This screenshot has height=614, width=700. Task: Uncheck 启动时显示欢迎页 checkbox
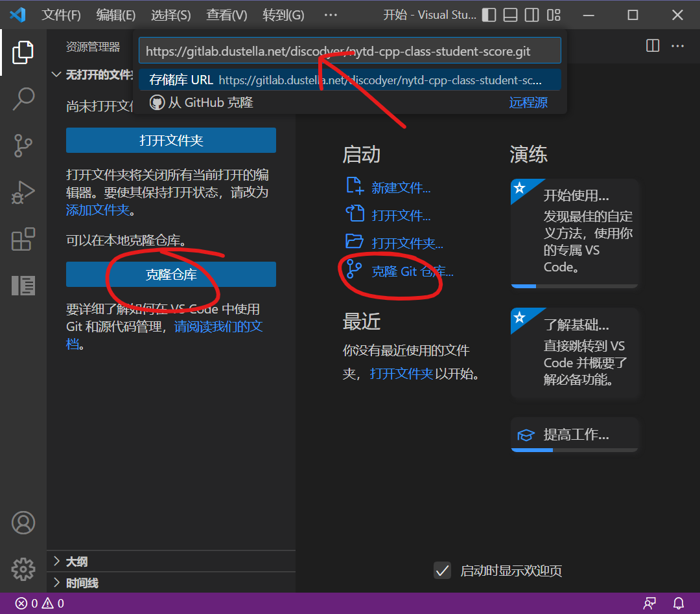point(442,571)
